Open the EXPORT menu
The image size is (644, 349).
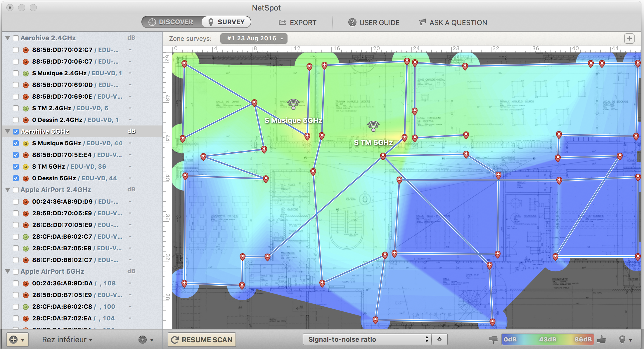coord(297,22)
